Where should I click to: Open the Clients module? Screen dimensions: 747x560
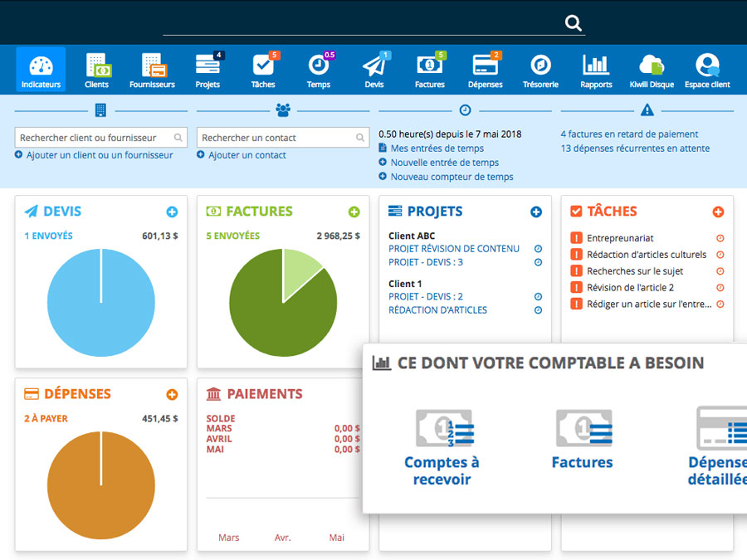pyautogui.click(x=97, y=70)
